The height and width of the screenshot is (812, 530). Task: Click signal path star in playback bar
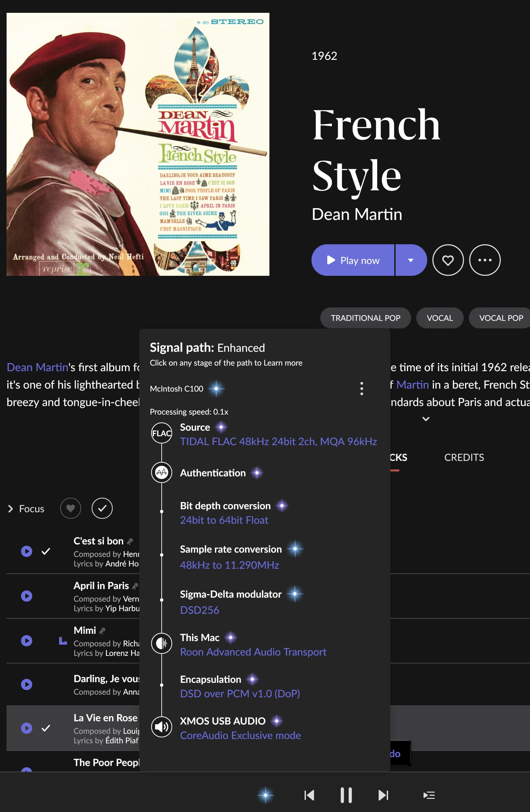(x=265, y=795)
